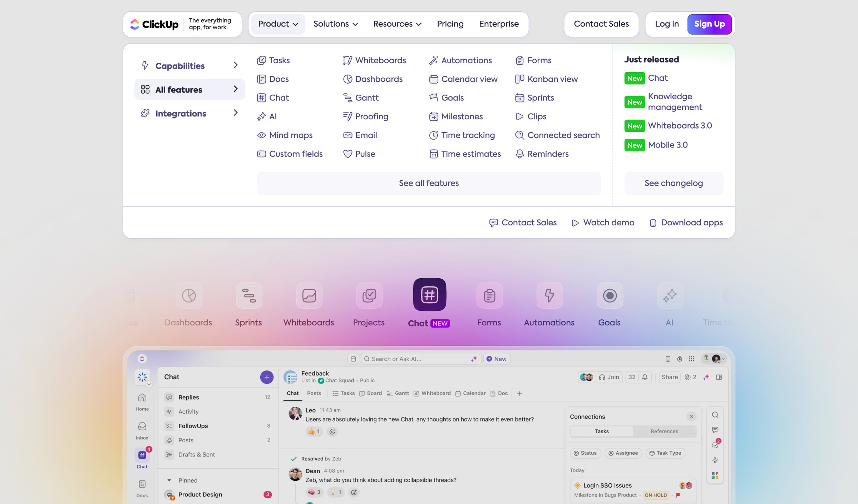
Task: Click the Log in link
Action: tap(667, 24)
